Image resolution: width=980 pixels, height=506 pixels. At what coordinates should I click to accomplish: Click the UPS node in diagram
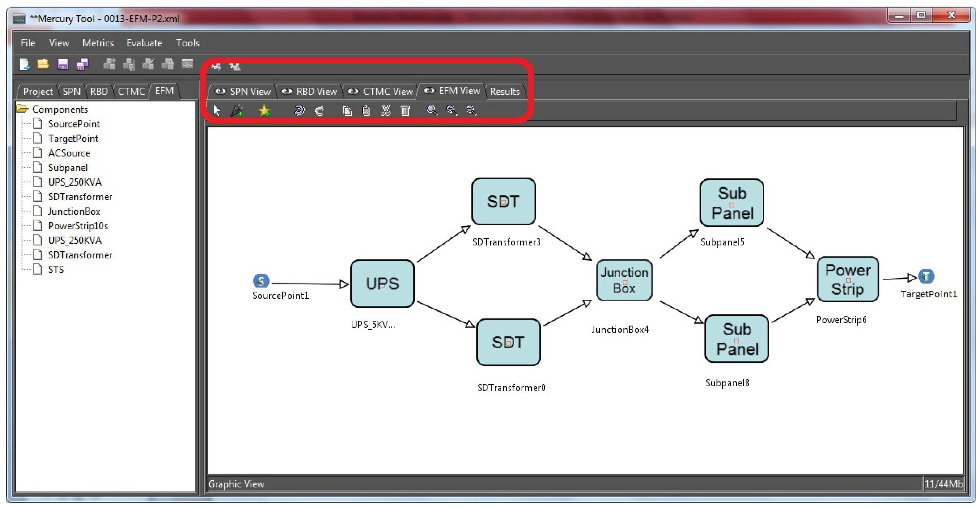point(382,284)
